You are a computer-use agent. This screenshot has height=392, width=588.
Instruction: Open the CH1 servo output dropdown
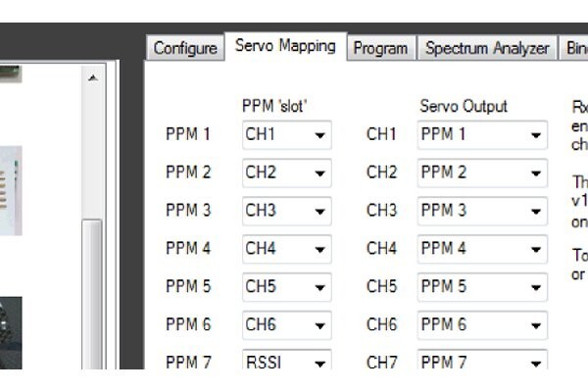coord(482,134)
